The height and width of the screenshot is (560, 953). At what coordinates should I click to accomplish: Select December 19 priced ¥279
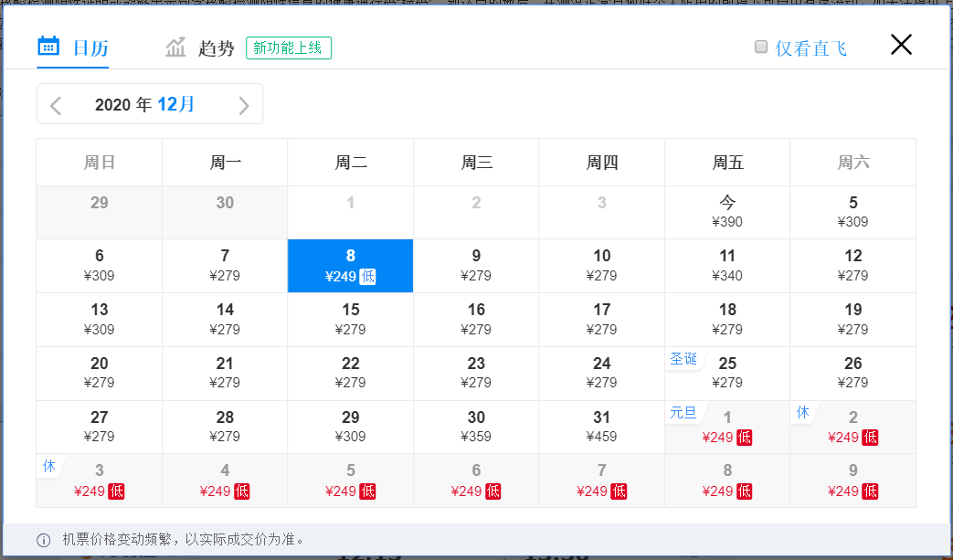point(853,320)
